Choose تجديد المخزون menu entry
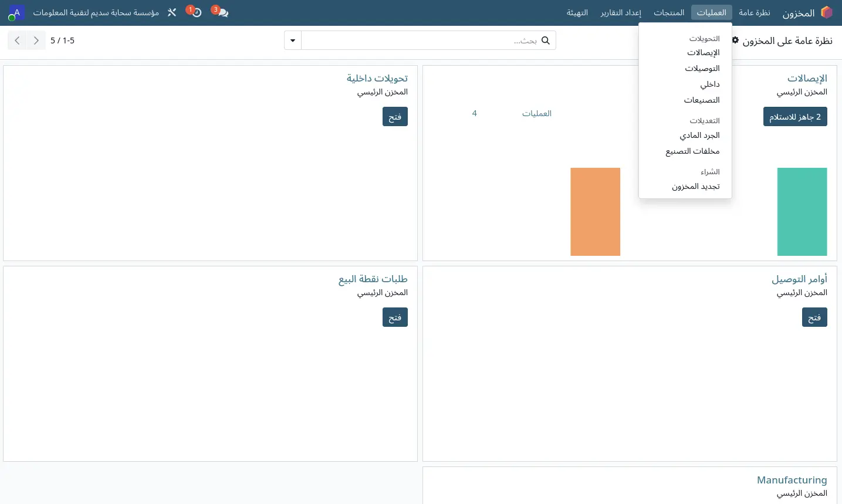The height and width of the screenshot is (504, 842). tap(695, 187)
